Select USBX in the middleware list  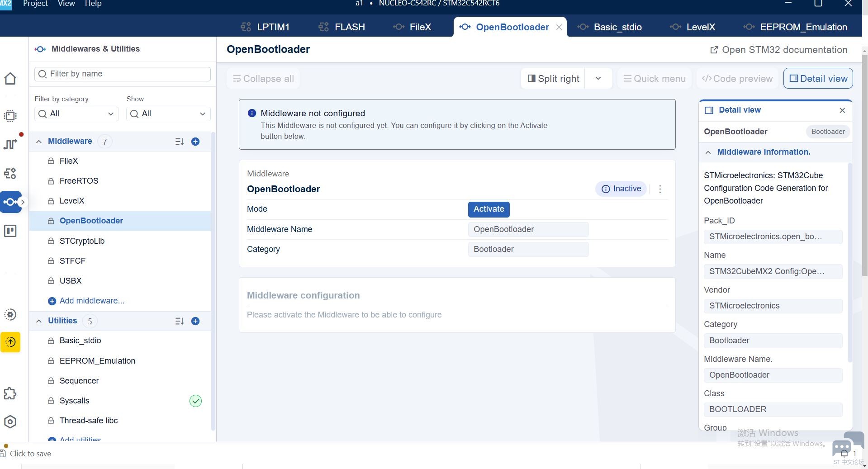click(x=120, y=281)
